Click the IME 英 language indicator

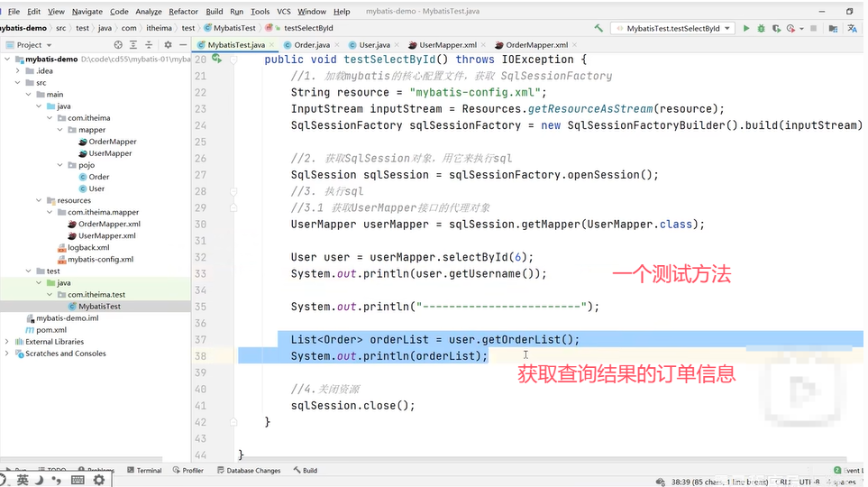coord(23,480)
